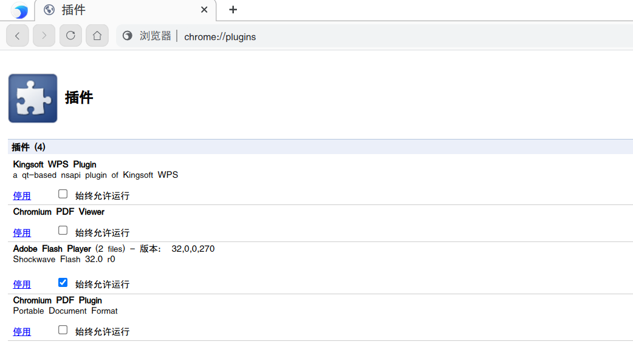The width and height of the screenshot is (633, 364).
Task: Reload the page with the refresh icon
Action: point(70,36)
